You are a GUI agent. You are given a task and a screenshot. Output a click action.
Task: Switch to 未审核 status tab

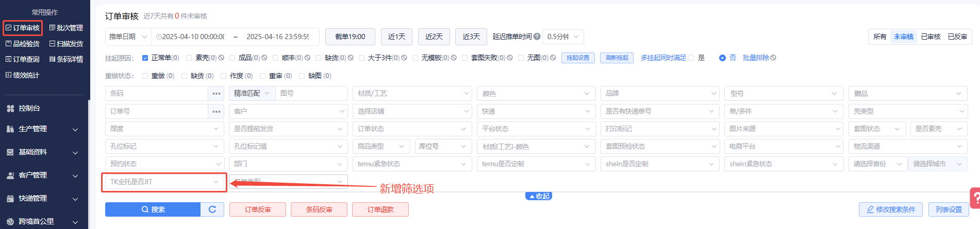904,37
